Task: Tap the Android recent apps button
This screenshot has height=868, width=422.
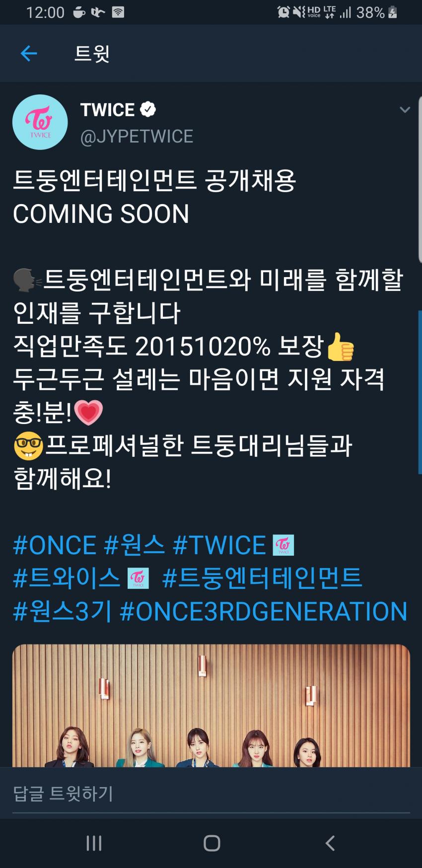Action: point(94,843)
